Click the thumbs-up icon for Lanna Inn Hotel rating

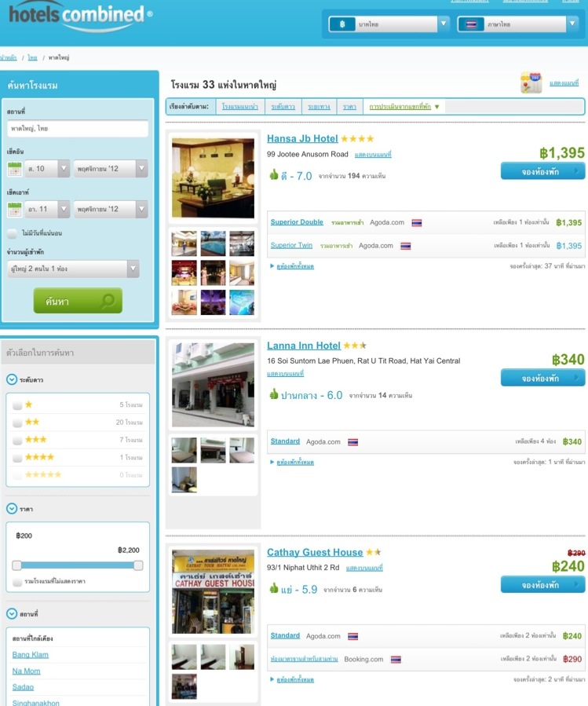pyautogui.click(x=273, y=394)
